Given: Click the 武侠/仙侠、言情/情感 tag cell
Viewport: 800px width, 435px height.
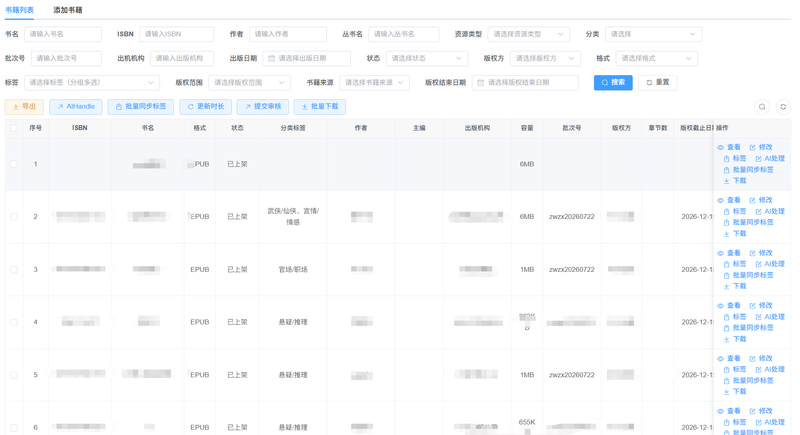Looking at the screenshot, I should coord(293,217).
